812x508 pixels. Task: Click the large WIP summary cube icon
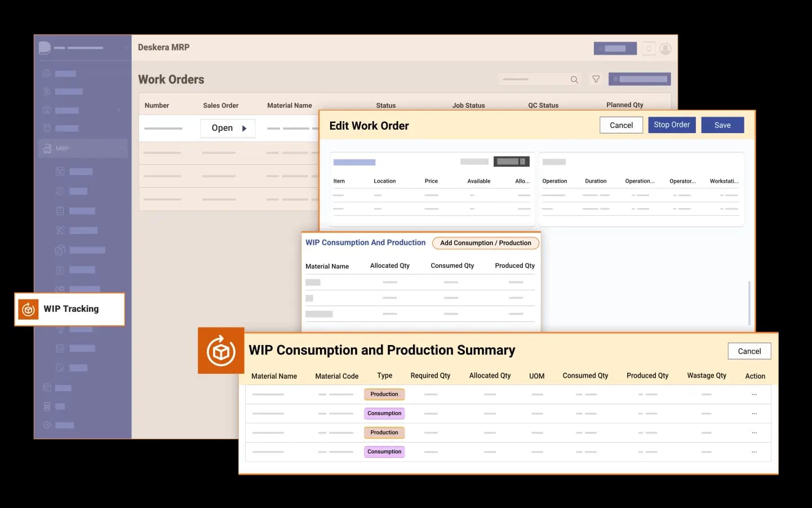(221, 351)
